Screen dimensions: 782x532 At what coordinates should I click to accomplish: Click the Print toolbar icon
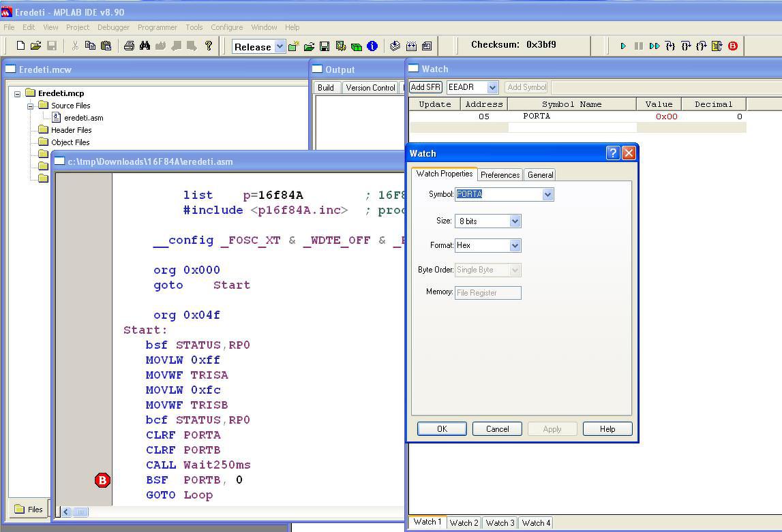[129, 46]
